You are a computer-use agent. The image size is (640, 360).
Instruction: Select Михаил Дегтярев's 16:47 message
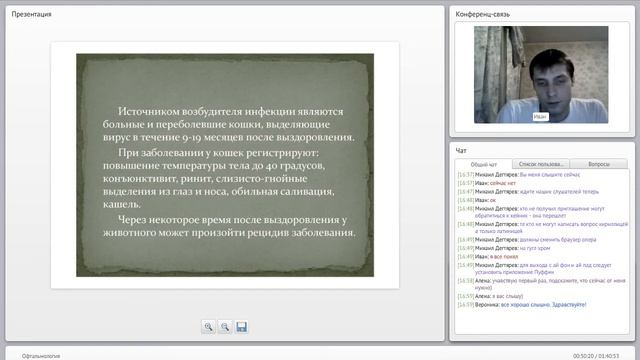528,192
